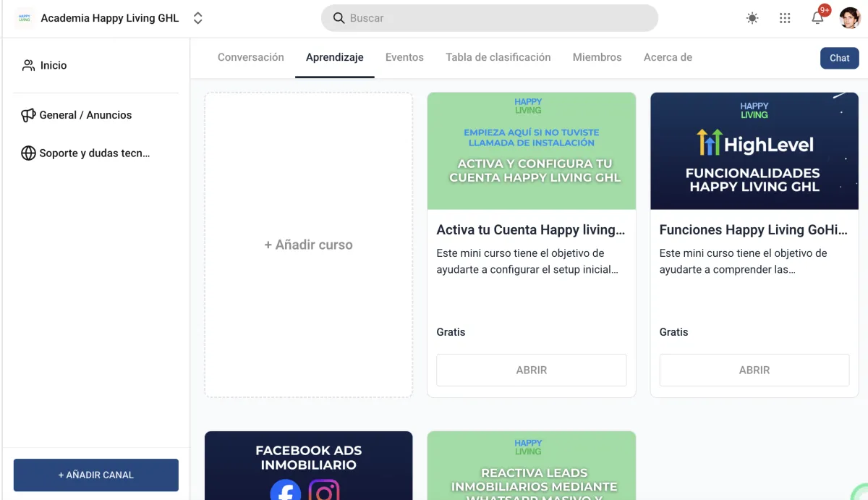868x500 pixels.
Task: Click Funciones Happy Living course description text
Action: pyautogui.click(x=743, y=261)
